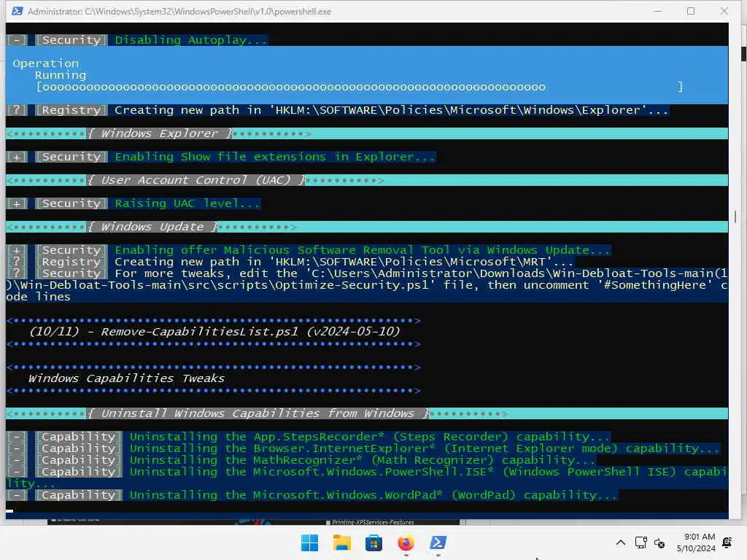Open the notification bell icon
The width and height of the screenshot is (747, 560).
(x=727, y=542)
